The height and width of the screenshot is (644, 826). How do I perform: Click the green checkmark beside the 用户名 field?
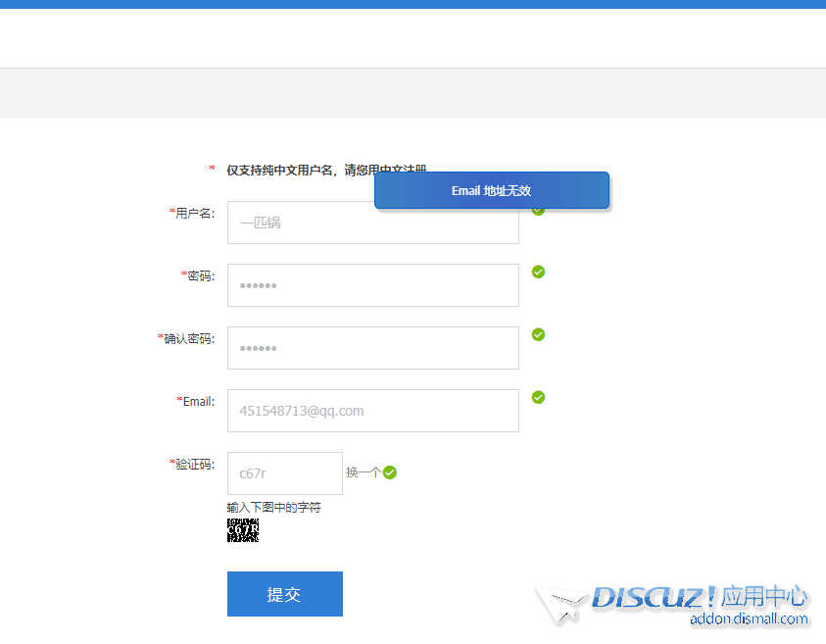[x=538, y=209]
